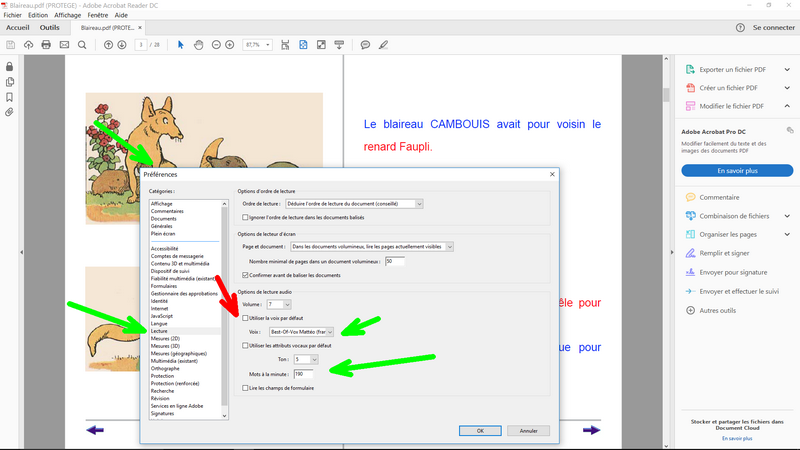Image resolution: width=800 pixels, height=450 pixels.
Task: Open the Commentaire tool
Action: coord(719,197)
